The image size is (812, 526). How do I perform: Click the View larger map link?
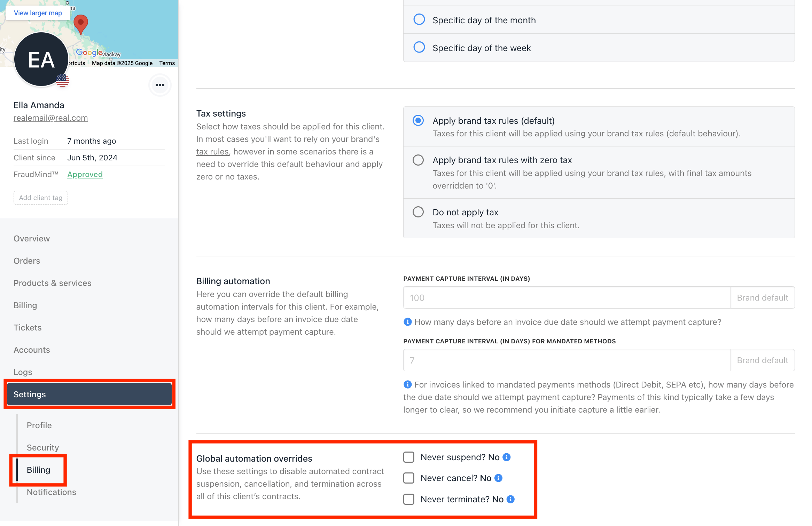[38, 13]
